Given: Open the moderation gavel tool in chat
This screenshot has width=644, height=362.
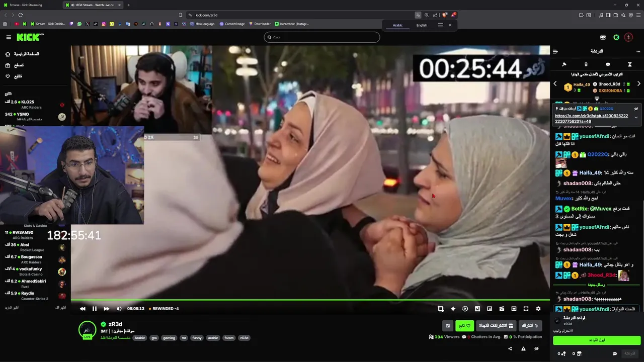Looking at the screenshot, I should (564, 64).
